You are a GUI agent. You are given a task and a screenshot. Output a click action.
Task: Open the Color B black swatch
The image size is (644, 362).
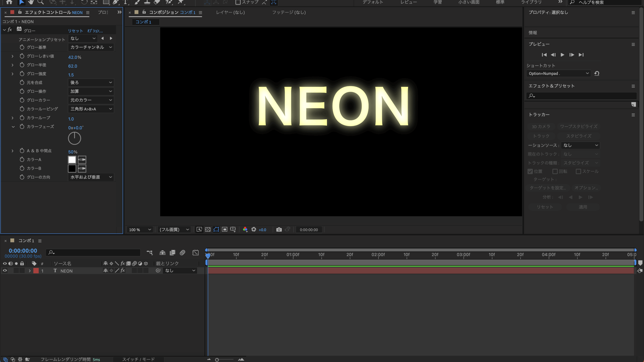pos(72,168)
